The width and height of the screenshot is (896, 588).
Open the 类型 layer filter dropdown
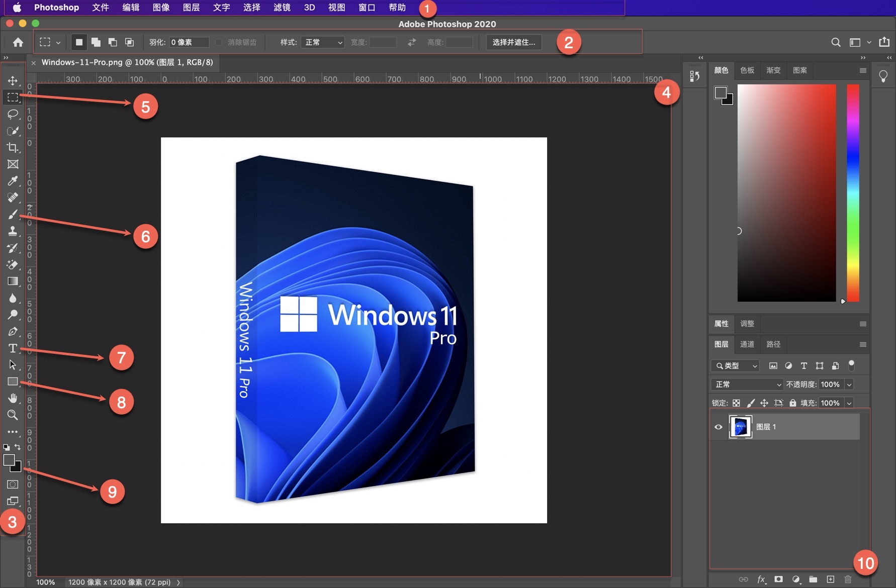pos(735,366)
